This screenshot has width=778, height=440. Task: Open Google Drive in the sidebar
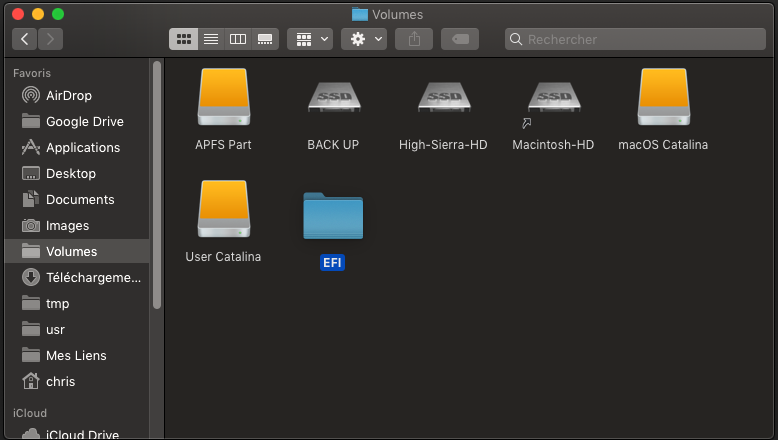pos(77,122)
